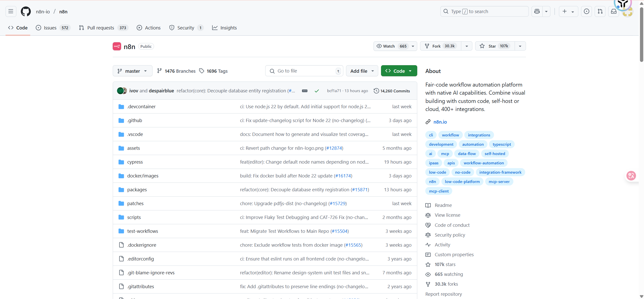Screen dimensions: 644x299
Task: Click the user avatar of ivov
Action: click(x=120, y=91)
